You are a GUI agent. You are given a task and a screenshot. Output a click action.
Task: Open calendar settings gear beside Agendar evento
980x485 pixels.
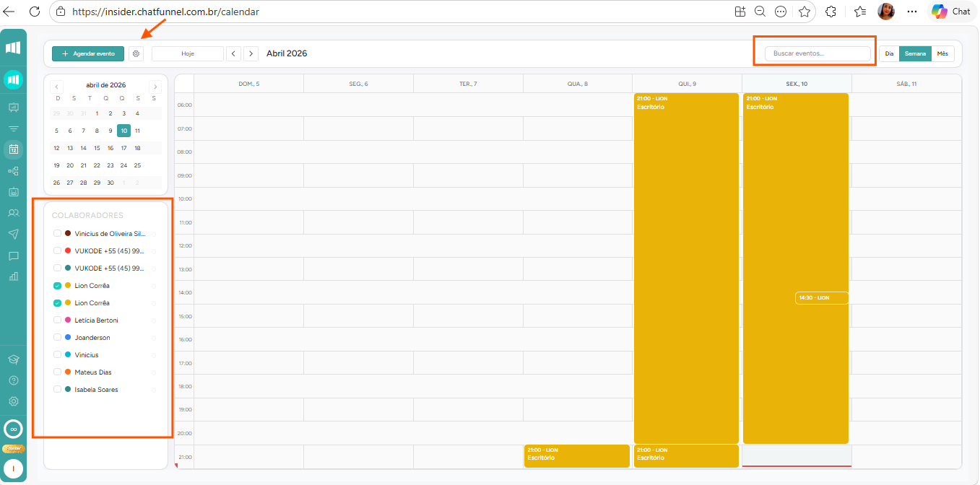[x=136, y=53]
